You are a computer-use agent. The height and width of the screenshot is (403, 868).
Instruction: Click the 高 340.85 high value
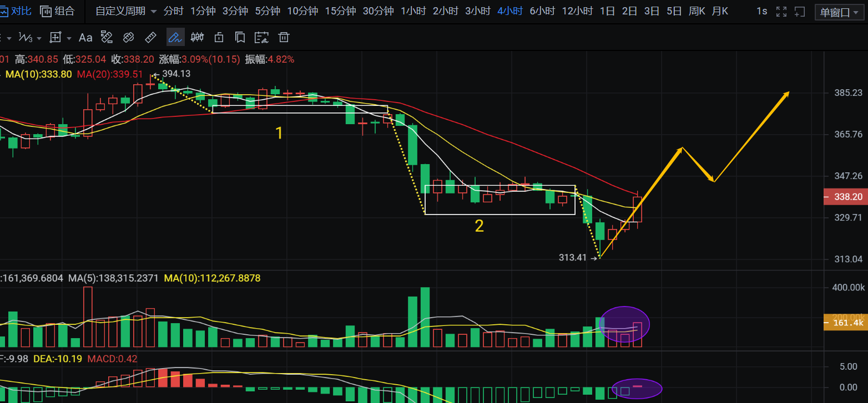point(36,59)
